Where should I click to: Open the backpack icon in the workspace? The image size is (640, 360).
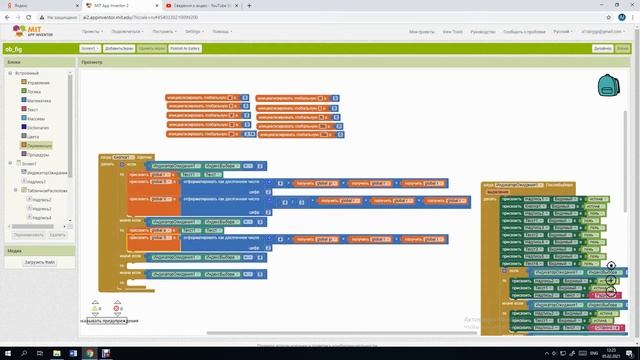tap(609, 85)
